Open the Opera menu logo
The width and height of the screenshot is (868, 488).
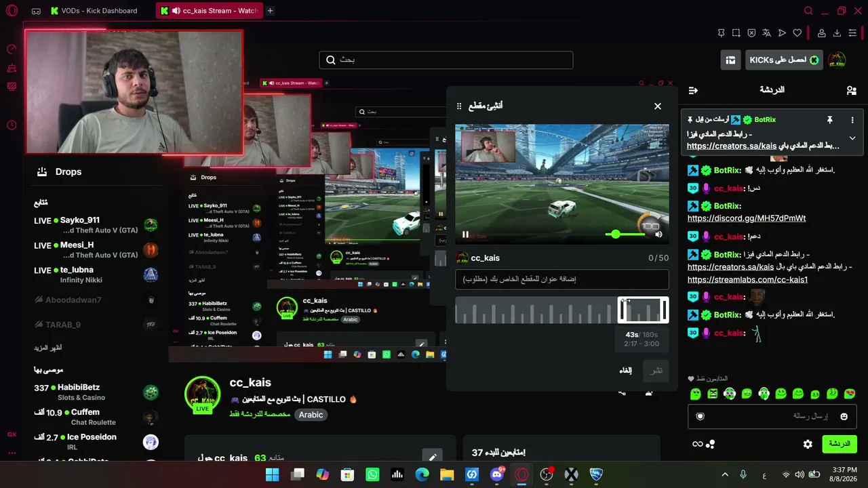(x=12, y=11)
